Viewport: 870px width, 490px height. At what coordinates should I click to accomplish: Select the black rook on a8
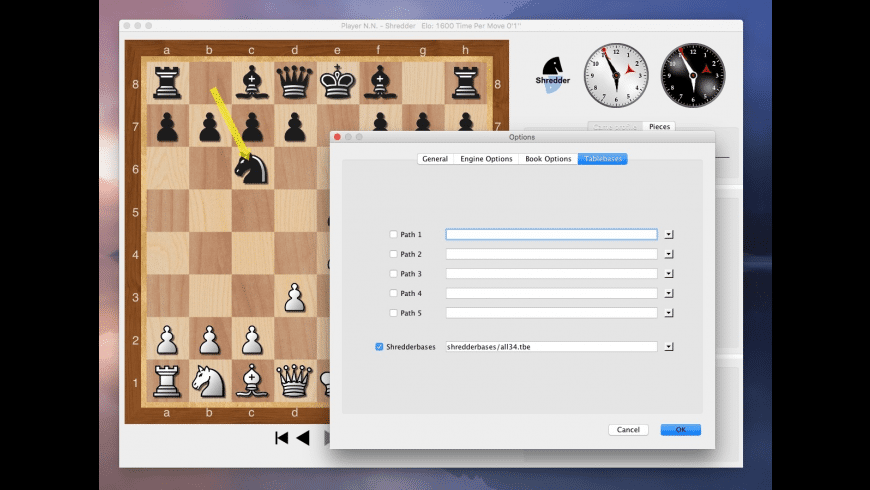pos(167,83)
